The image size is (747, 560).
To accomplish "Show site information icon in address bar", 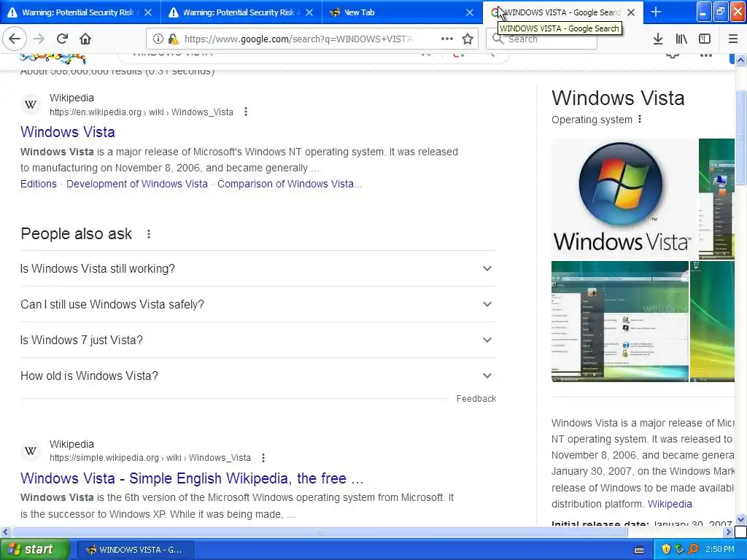I will point(158,39).
